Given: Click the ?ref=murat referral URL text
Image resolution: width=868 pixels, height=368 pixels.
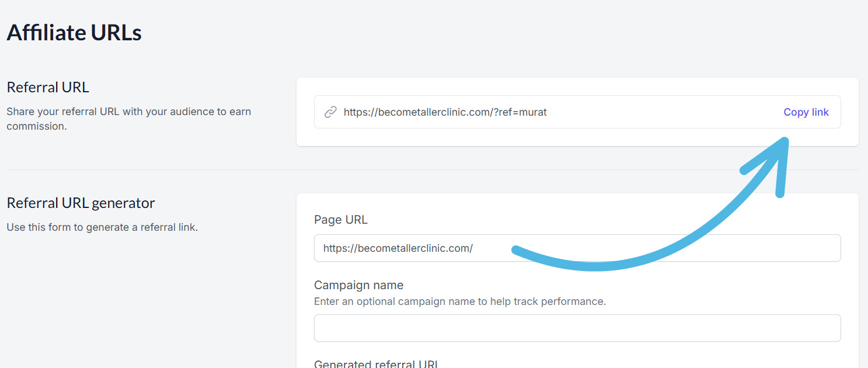Looking at the screenshot, I should click(445, 112).
